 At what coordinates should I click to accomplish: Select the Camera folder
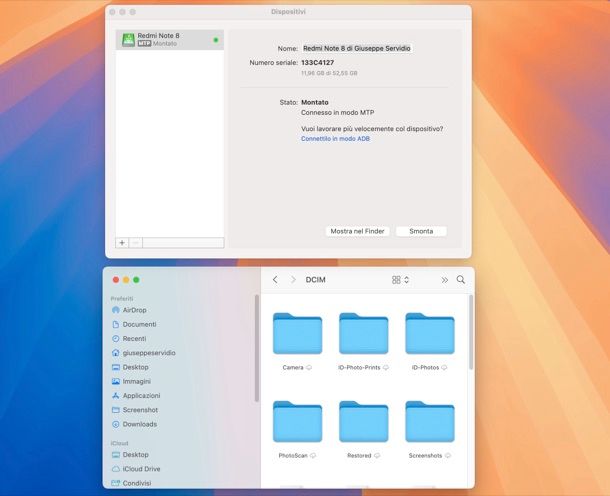[298, 334]
